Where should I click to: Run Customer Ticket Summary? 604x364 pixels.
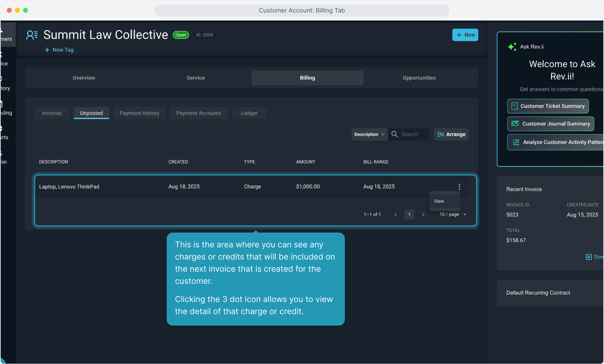click(x=548, y=106)
